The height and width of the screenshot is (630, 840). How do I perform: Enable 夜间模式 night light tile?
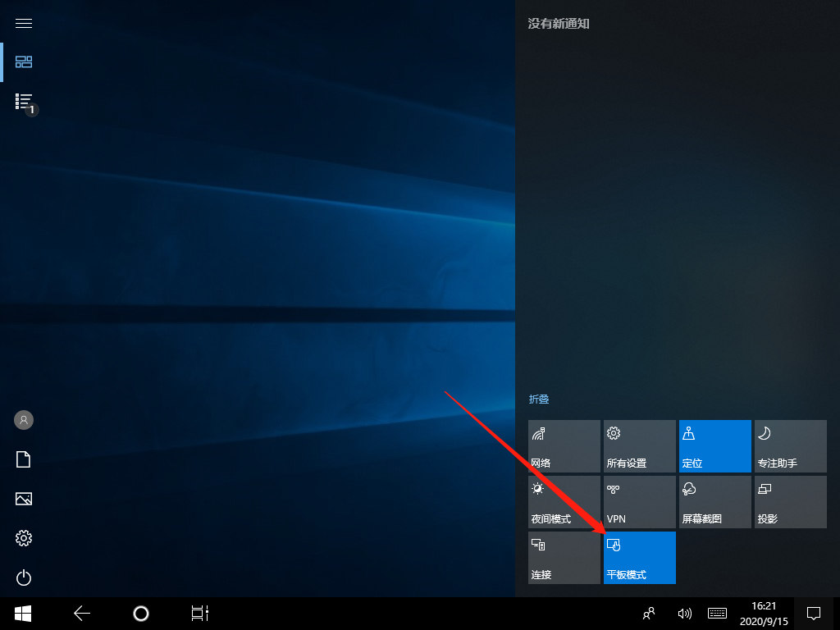tap(564, 502)
